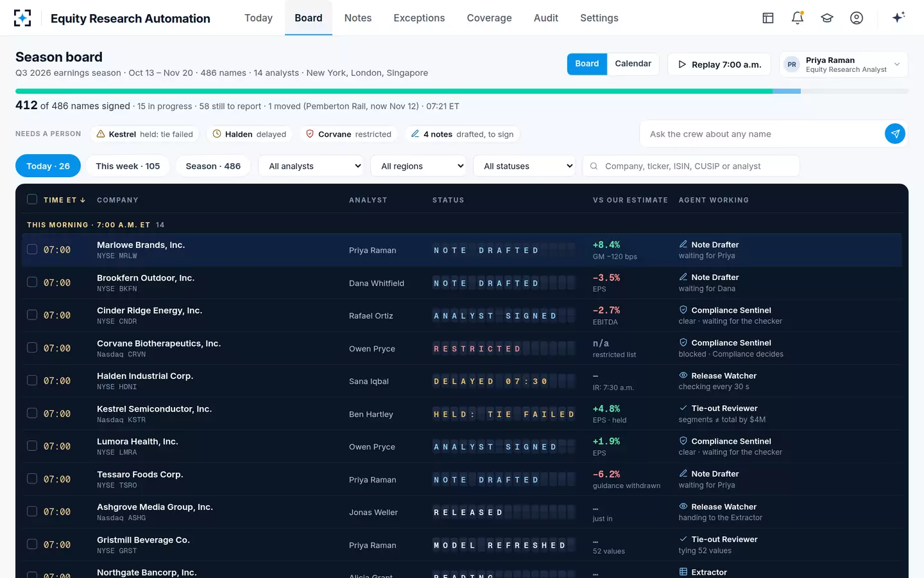Open the All regions dropdown
This screenshot has width=924, height=578.
[x=418, y=166]
